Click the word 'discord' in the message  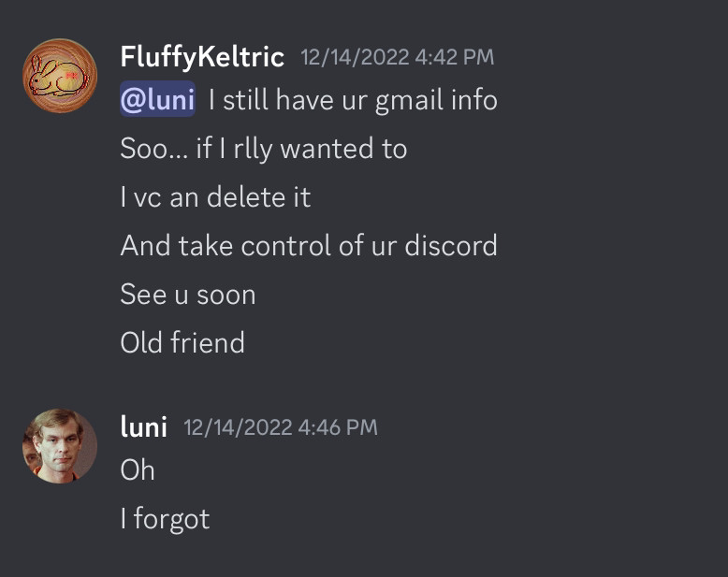coord(451,245)
